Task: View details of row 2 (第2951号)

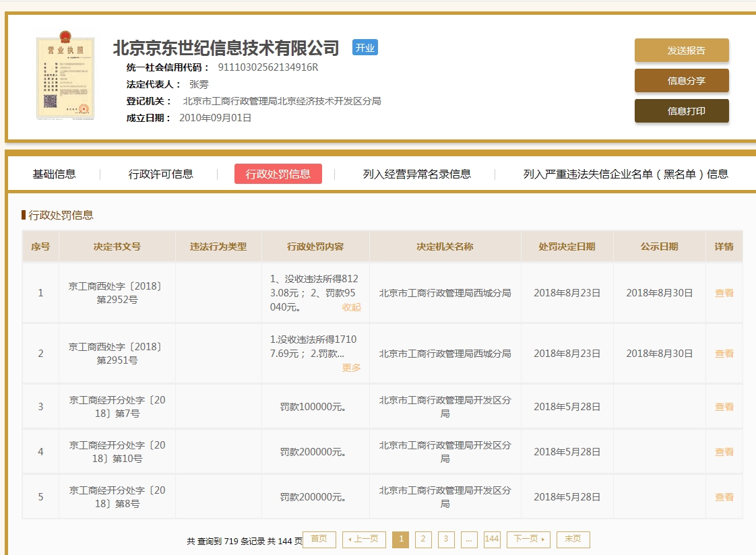Action: (x=724, y=354)
